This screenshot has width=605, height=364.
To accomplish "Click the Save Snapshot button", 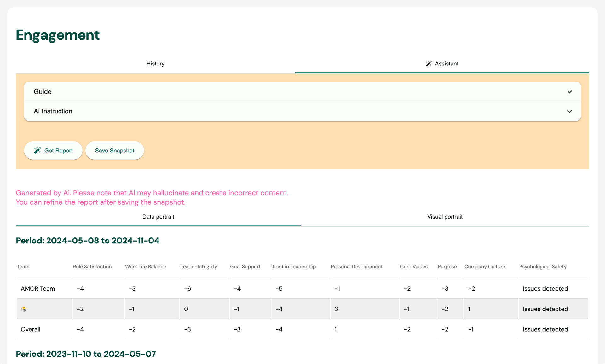I will tap(115, 151).
